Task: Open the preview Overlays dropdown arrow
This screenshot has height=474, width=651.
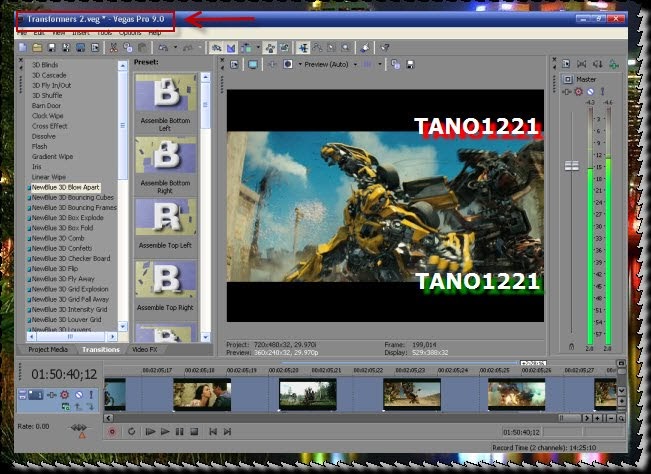Action: 379,64
